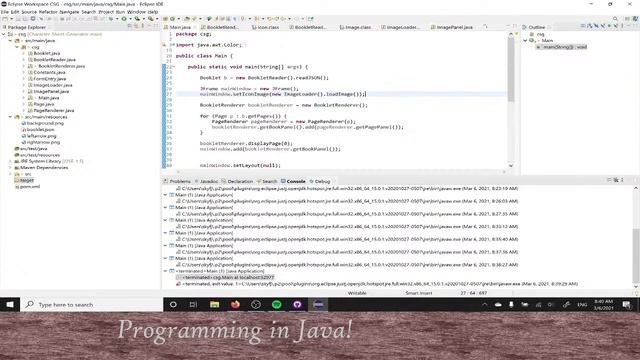
Task: Click the Outline view title icon
Action: [525, 27]
